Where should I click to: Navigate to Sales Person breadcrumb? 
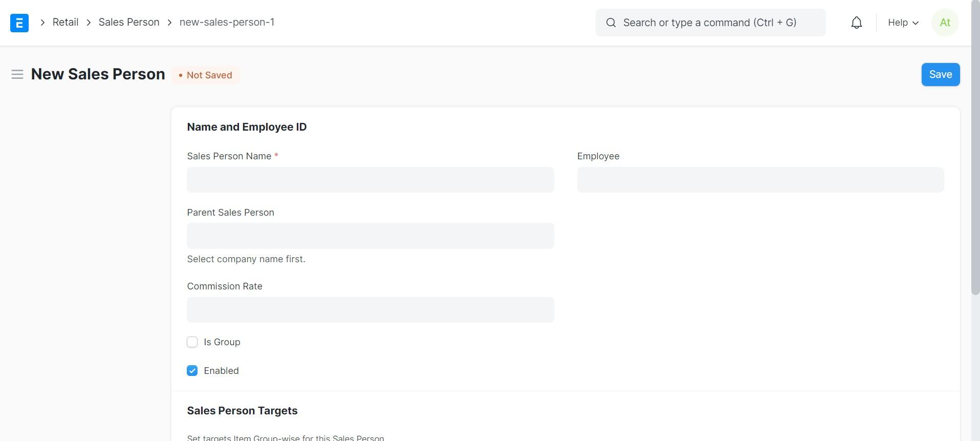(x=129, y=22)
